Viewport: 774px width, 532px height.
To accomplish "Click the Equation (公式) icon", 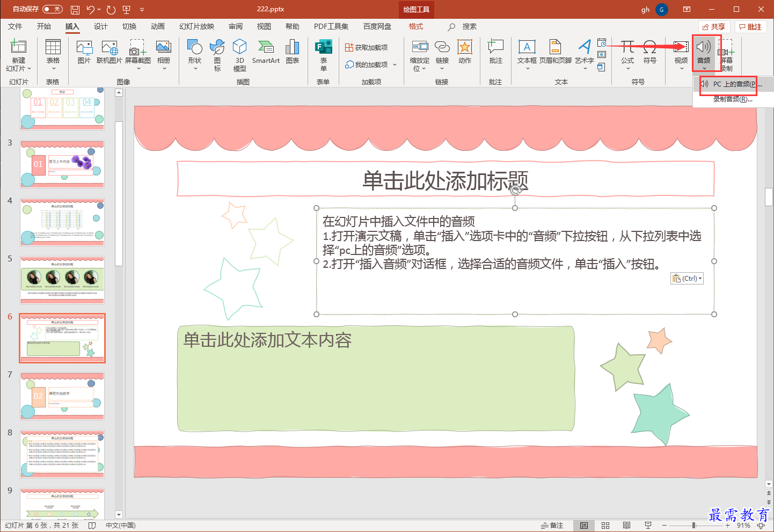I will pos(627,47).
